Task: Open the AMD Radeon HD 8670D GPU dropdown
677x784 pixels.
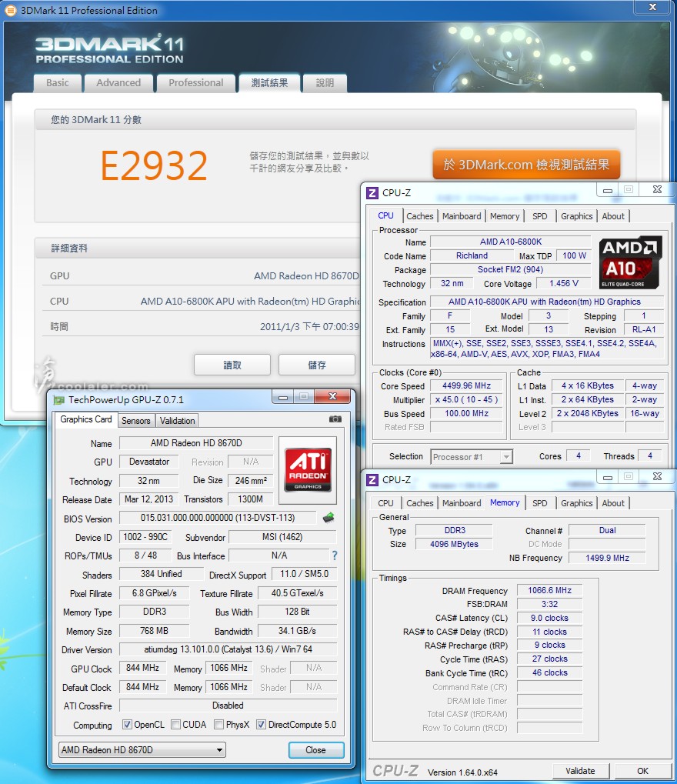Action: [x=142, y=750]
